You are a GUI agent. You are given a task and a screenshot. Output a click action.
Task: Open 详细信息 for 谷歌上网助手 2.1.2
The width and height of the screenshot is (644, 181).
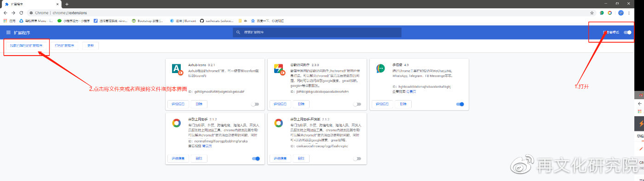(x=178, y=158)
